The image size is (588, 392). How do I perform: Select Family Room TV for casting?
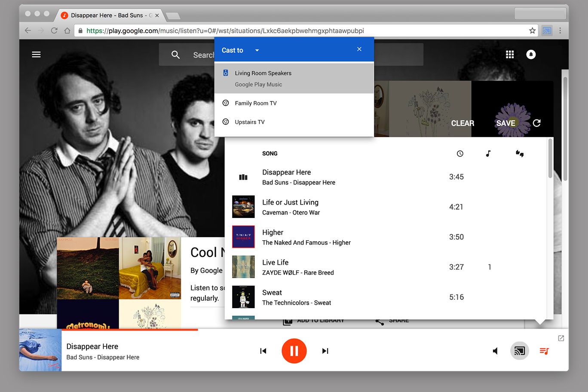coord(255,103)
